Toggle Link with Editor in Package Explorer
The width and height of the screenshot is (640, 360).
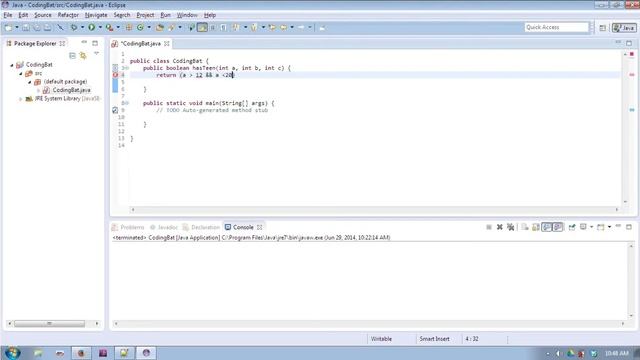click(83, 56)
